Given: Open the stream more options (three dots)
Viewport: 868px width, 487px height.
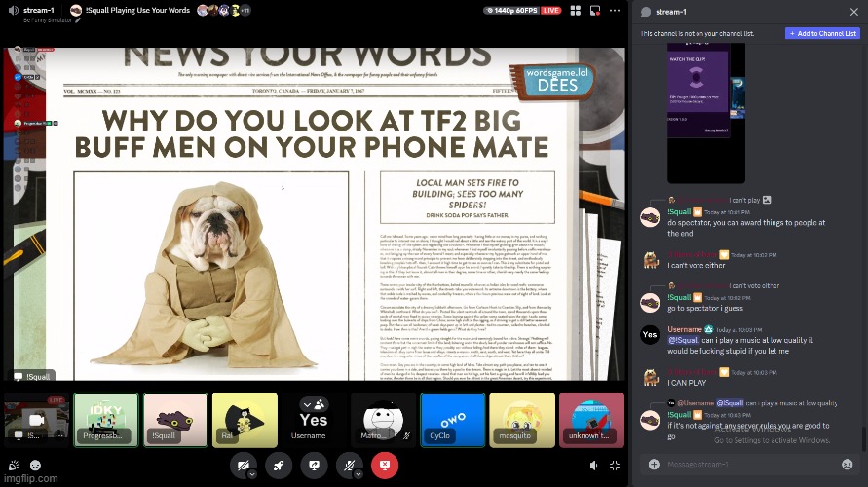Looking at the screenshot, I should point(615,11).
